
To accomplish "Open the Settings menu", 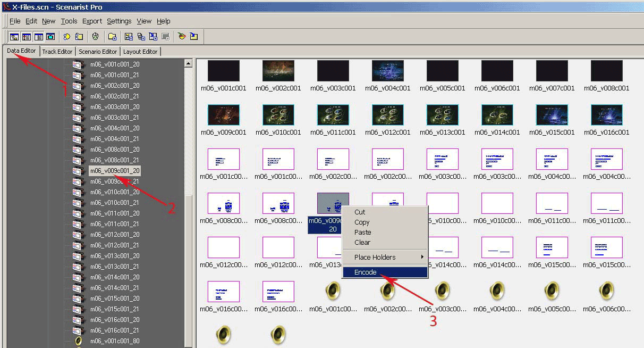I will 119,21.
